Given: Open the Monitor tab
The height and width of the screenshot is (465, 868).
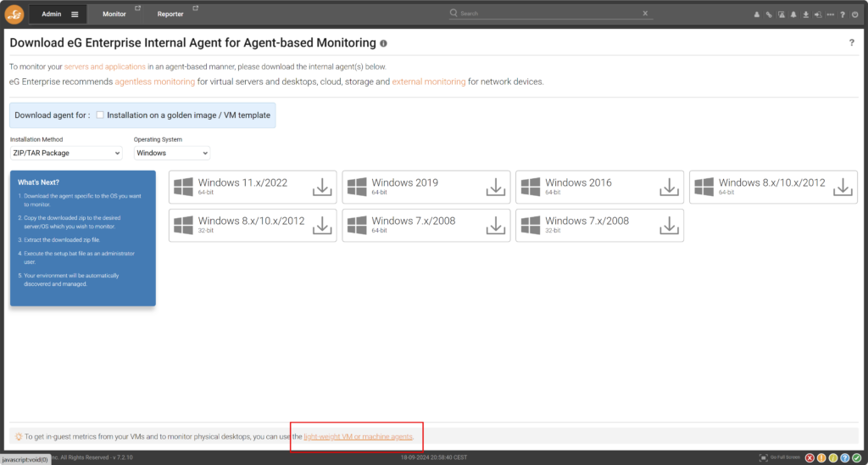Looking at the screenshot, I should click(x=114, y=14).
